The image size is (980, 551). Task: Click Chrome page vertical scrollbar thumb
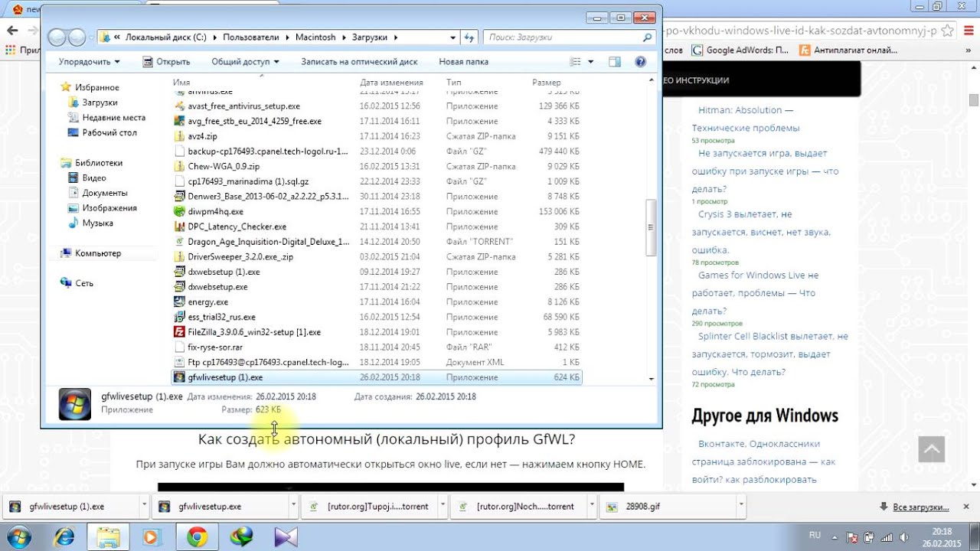[974, 99]
